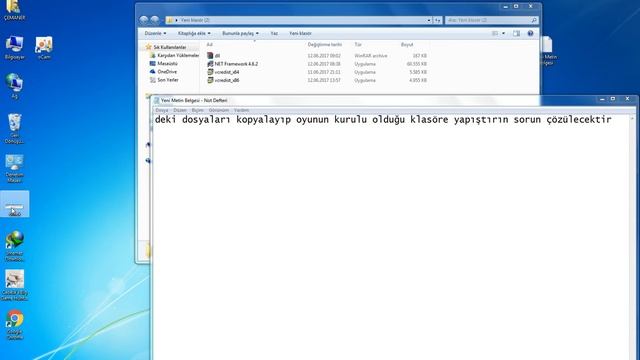Screen dimensions: 640x360
Task: Open the Düzenle dropdown in Explorer toolbar
Action: (155, 33)
